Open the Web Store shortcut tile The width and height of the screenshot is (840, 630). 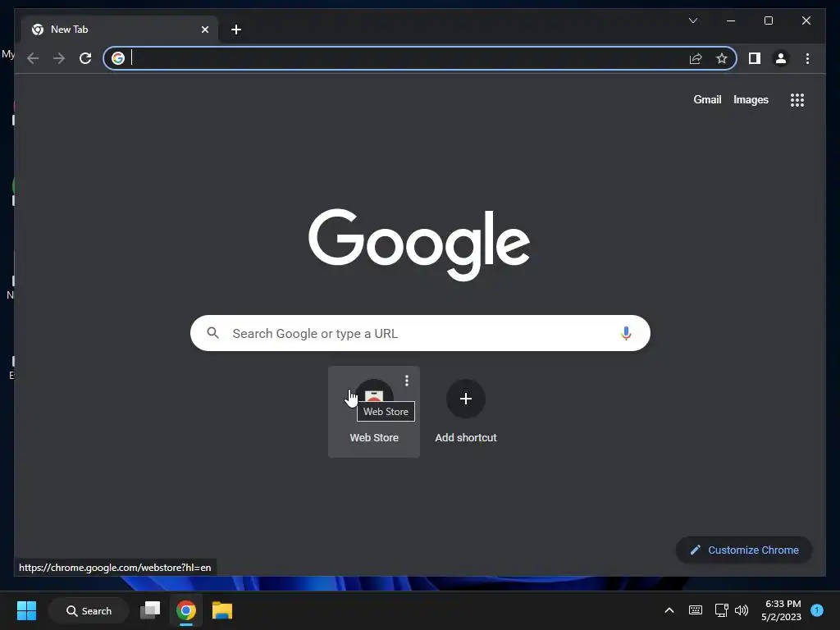374,412
